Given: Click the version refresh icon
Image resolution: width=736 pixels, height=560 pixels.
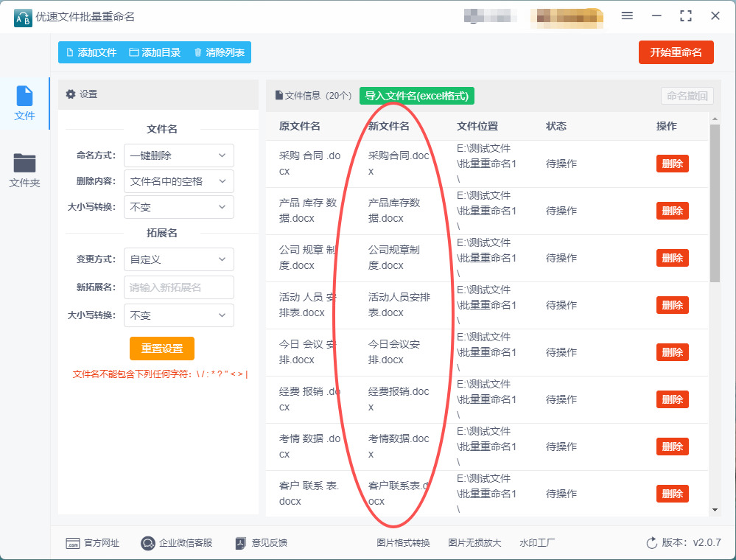Looking at the screenshot, I should pos(651,543).
